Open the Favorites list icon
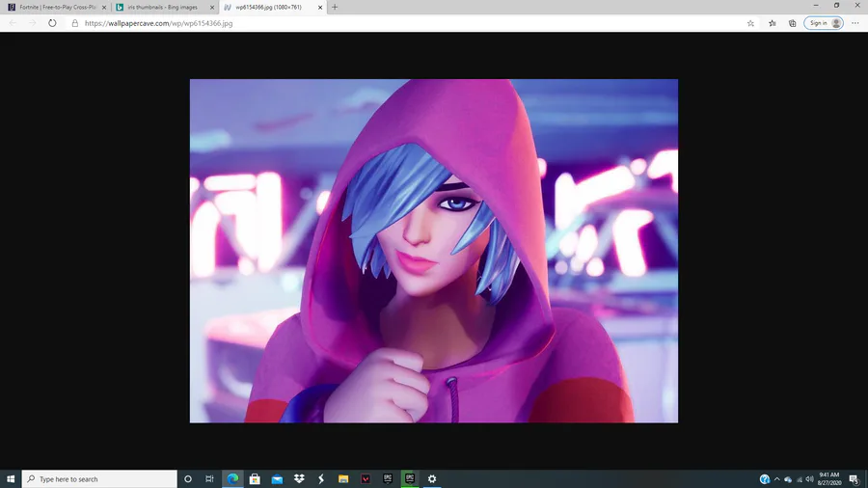The height and width of the screenshot is (488, 868). [772, 23]
